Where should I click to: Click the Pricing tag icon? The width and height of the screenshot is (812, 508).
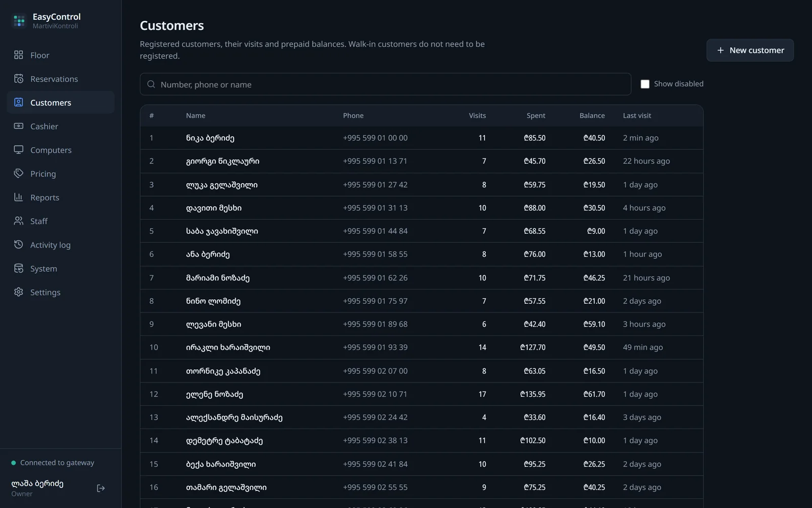click(x=19, y=173)
